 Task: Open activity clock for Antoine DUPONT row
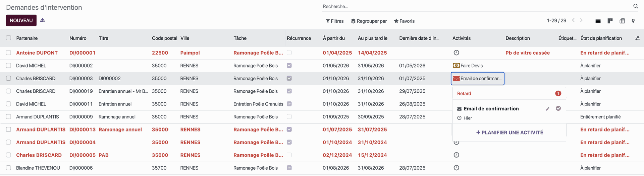[x=456, y=53]
